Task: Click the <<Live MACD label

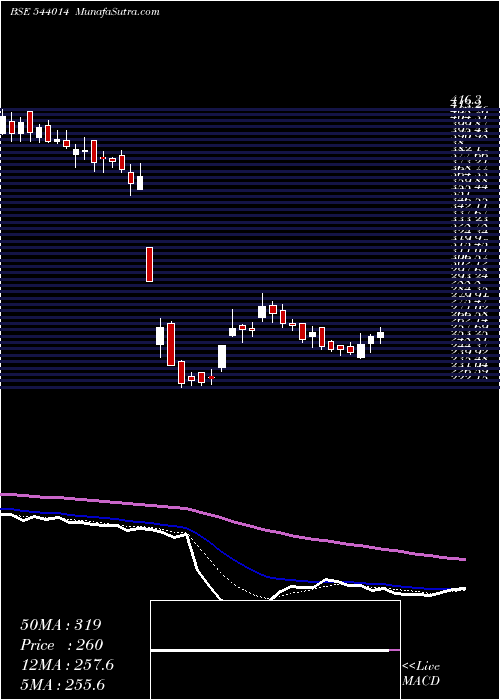Action: click(421, 674)
